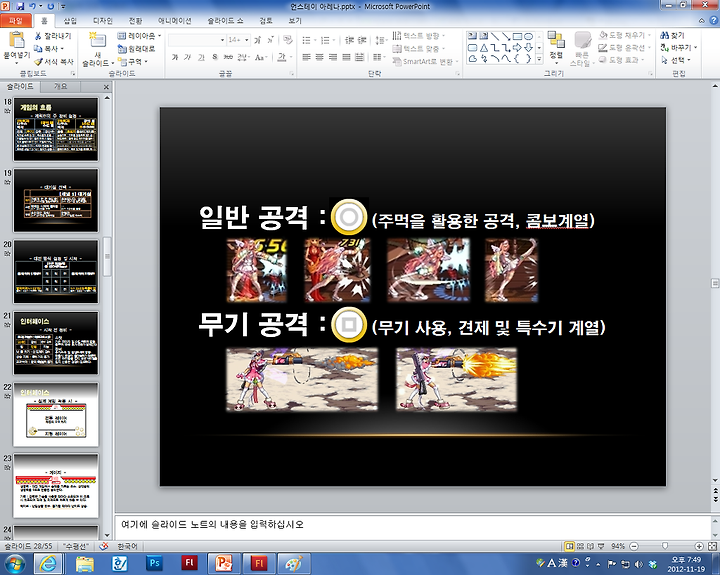Switch to the Review (검토) ribbon tab
Viewport: 720px width, 575px height.
(265, 21)
